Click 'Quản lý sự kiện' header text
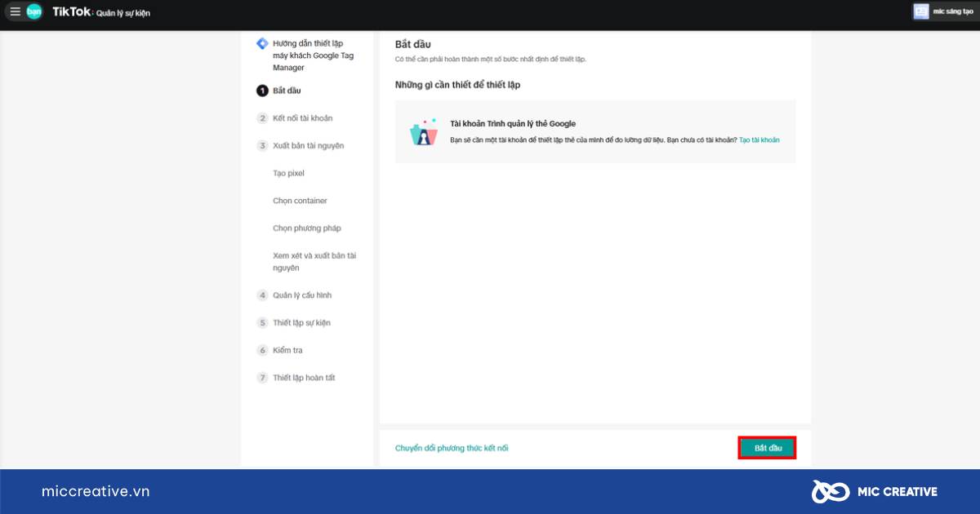 coord(123,13)
